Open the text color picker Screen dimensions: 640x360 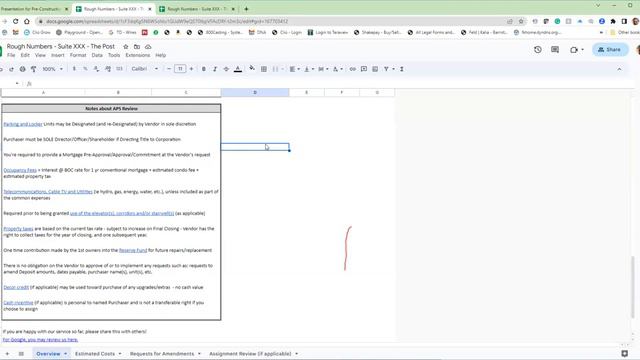pyautogui.click(x=238, y=69)
